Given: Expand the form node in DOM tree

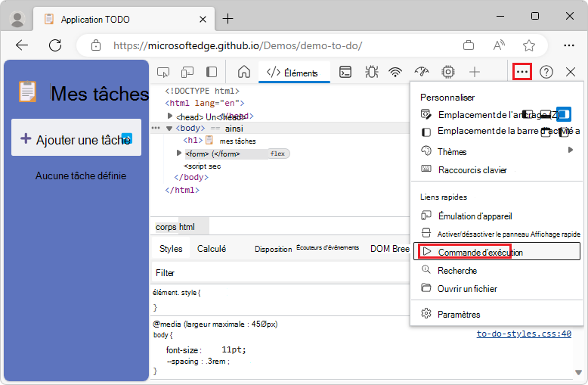Looking at the screenshot, I should pyautogui.click(x=179, y=153).
